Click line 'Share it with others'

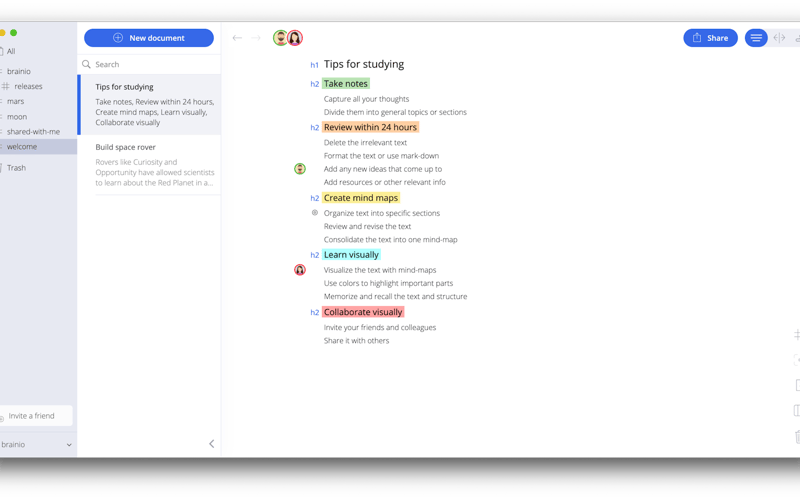(x=356, y=341)
